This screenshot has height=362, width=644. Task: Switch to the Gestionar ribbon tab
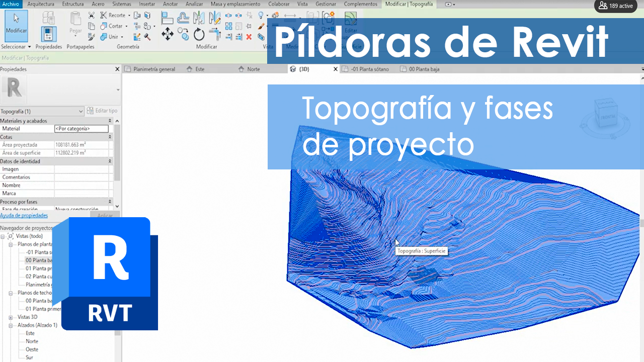tap(326, 4)
